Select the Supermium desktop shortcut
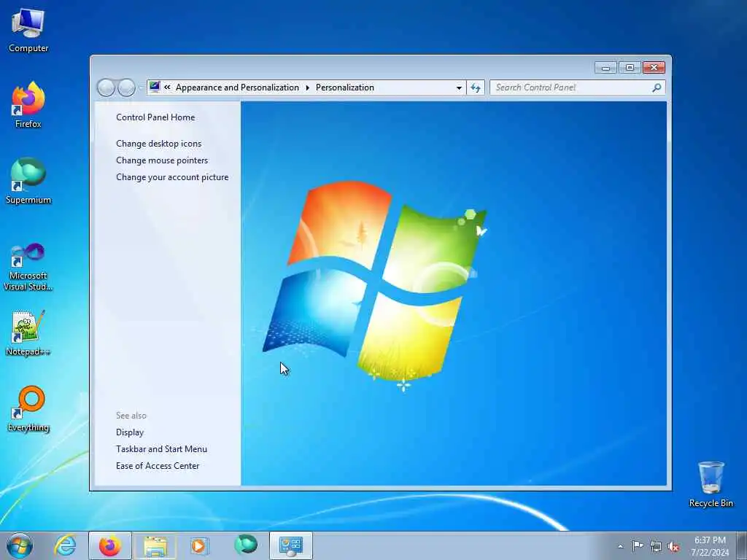Viewport: 747px width, 560px height. (x=28, y=181)
